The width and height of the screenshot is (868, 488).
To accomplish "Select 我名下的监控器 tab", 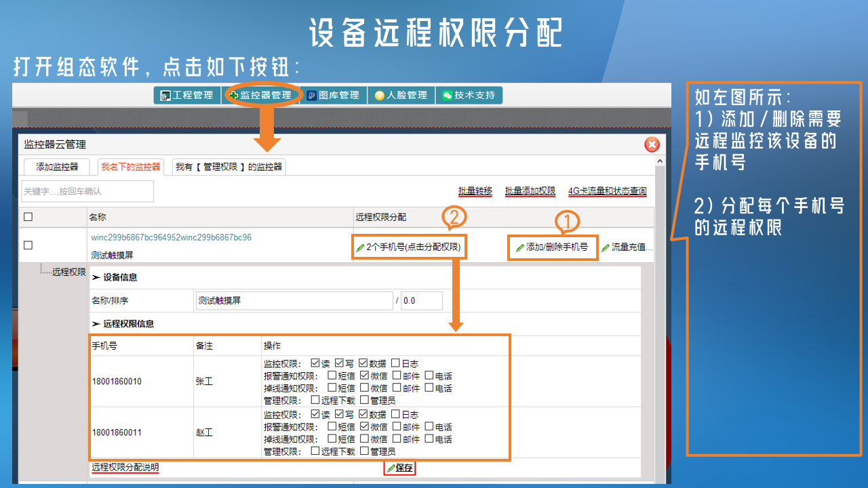I will [131, 167].
